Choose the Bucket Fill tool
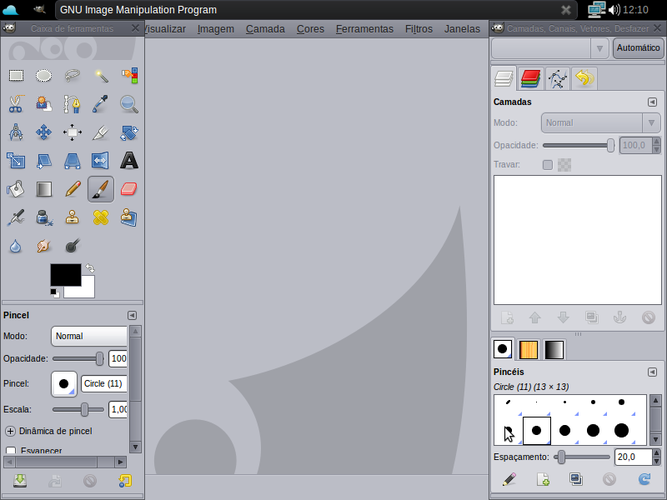667x500 pixels. click(16, 189)
